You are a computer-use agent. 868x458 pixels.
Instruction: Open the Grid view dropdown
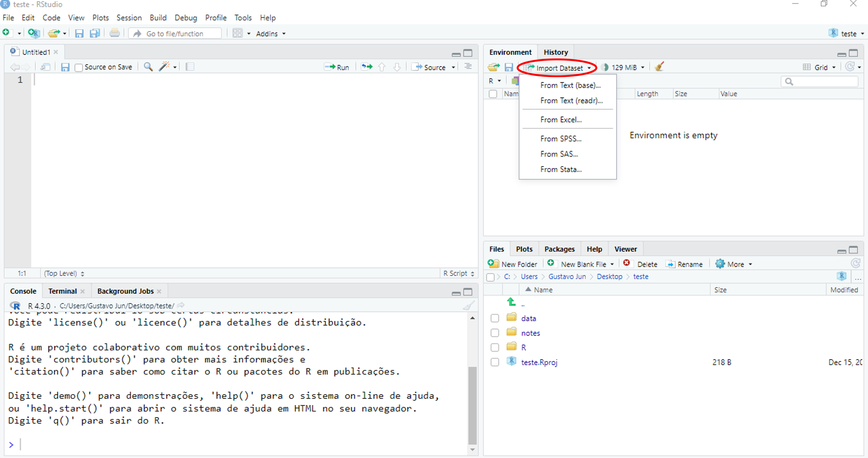coord(820,67)
